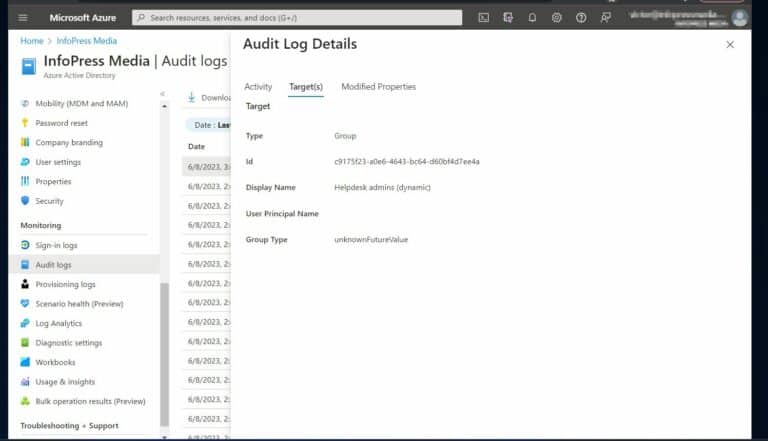Click the Provisioning logs person icon
This screenshot has width=768, height=441.
(25, 284)
